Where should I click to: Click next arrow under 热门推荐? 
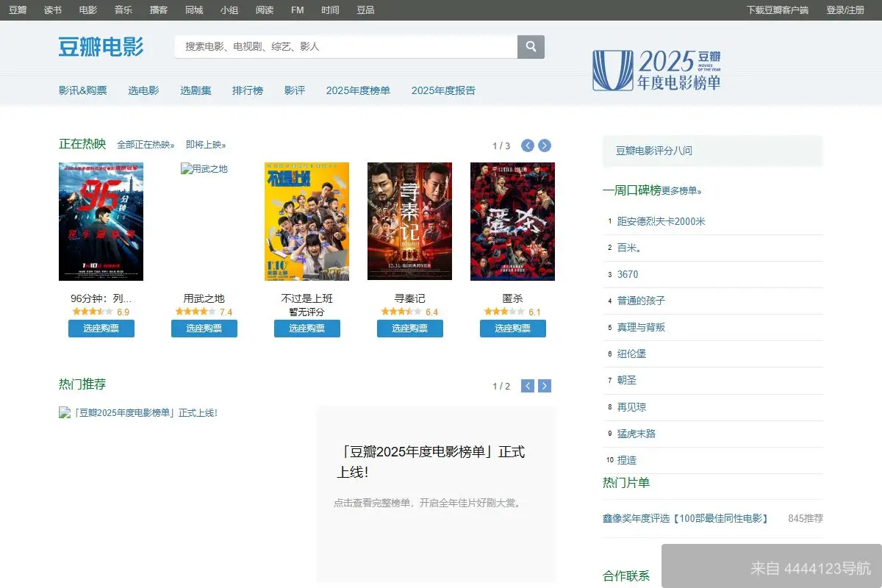click(544, 385)
